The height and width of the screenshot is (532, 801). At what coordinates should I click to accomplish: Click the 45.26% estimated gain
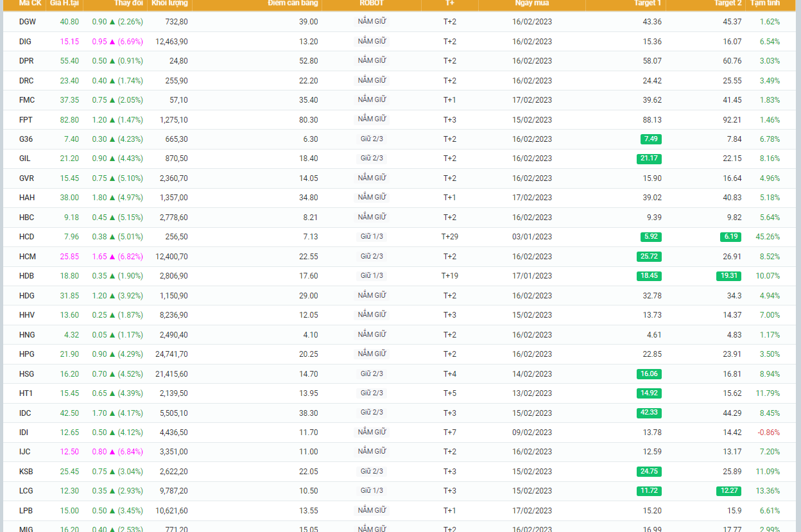tap(768, 237)
